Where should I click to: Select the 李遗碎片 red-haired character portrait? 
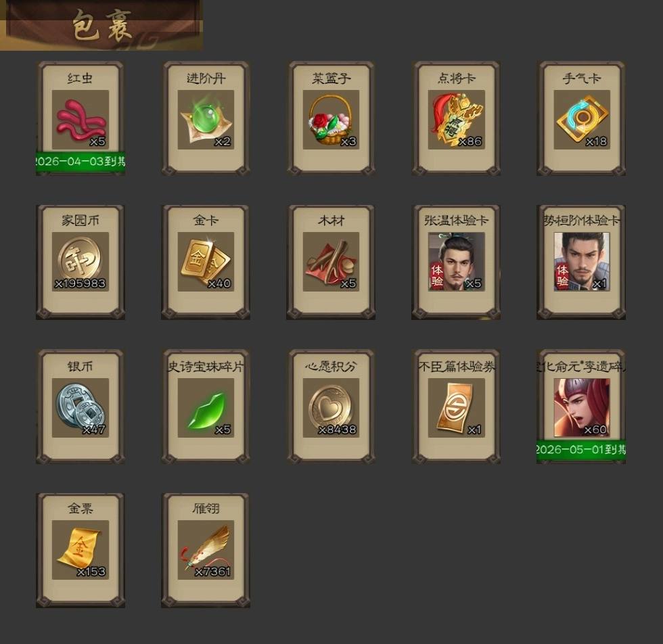[582, 408]
